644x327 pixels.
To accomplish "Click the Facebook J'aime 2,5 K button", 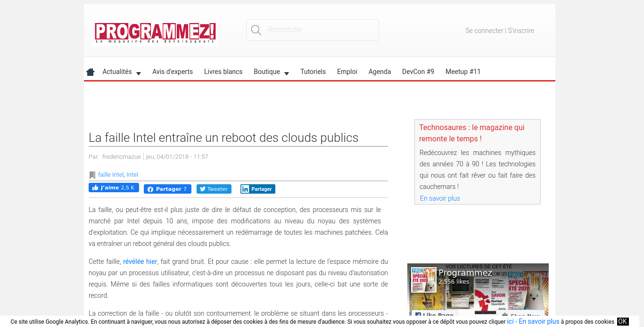I will coord(114,188).
